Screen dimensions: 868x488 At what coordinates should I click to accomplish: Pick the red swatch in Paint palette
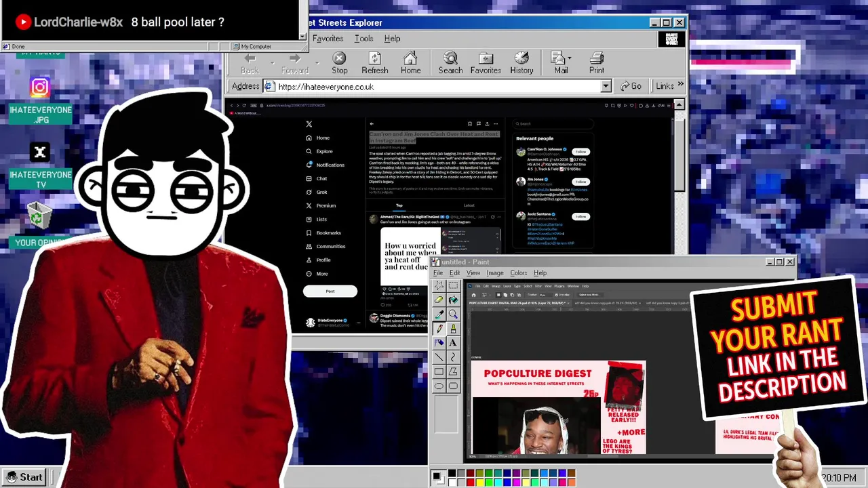coord(470,482)
